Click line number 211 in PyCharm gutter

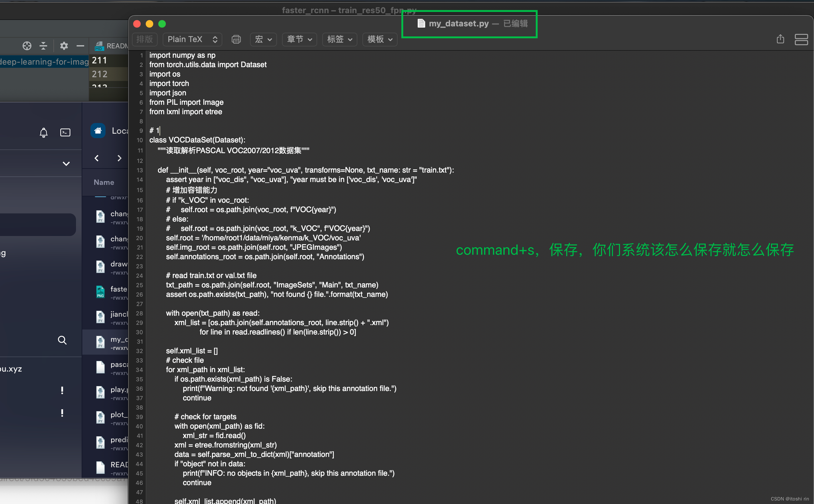point(99,60)
